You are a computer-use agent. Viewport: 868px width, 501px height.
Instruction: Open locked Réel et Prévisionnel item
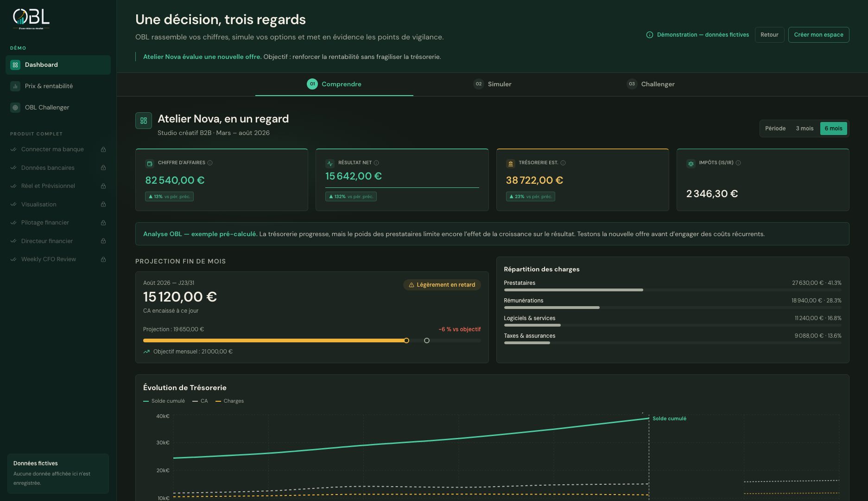point(58,186)
